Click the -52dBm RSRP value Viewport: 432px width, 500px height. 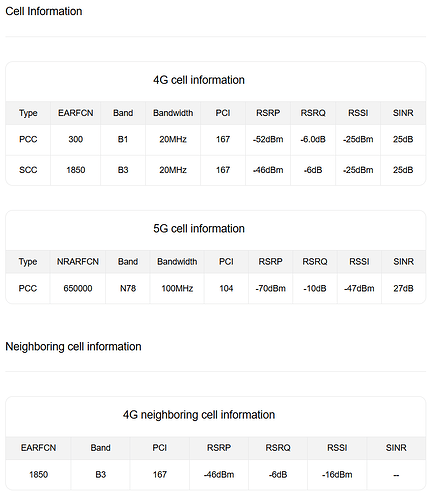[268, 139]
